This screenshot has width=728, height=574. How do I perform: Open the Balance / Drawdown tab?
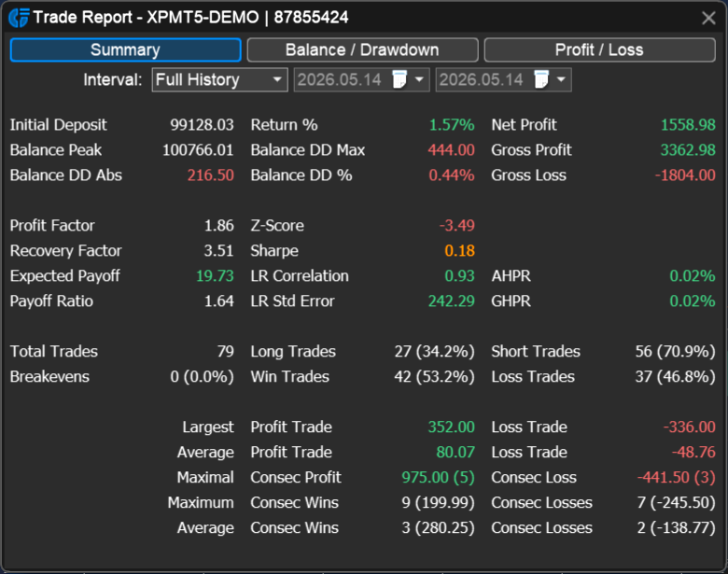[x=362, y=49]
